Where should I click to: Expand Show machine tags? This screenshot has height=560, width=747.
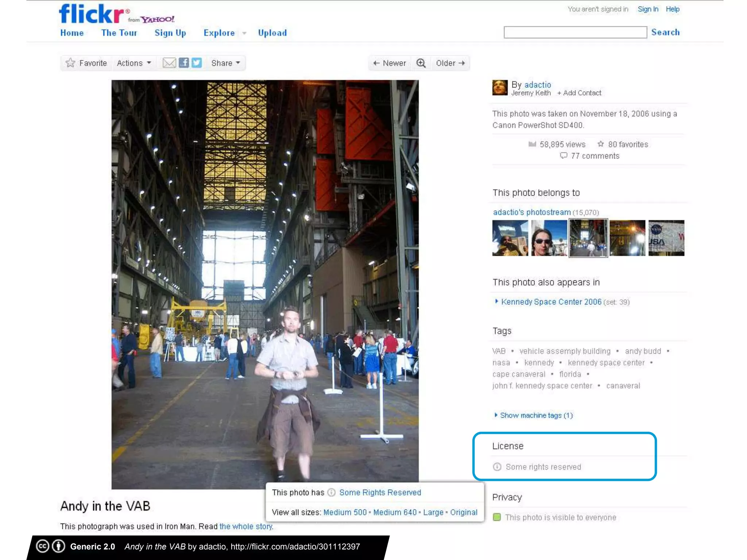(x=536, y=415)
